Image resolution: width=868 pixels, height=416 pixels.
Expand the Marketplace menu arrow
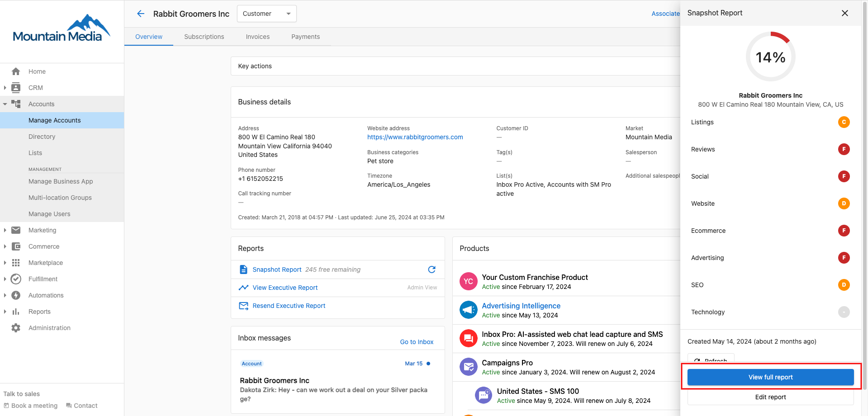pyautogui.click(x=5, y=263)
